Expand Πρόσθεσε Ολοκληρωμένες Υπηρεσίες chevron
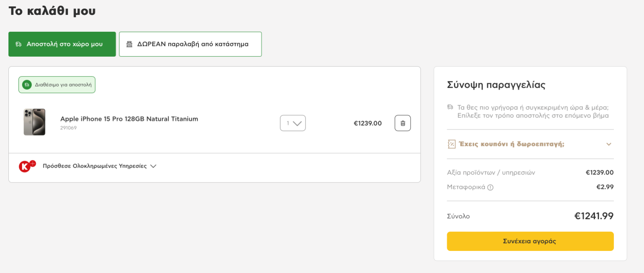Image resolution: width=644 pixels, height=273 pixels. point(153,166)
